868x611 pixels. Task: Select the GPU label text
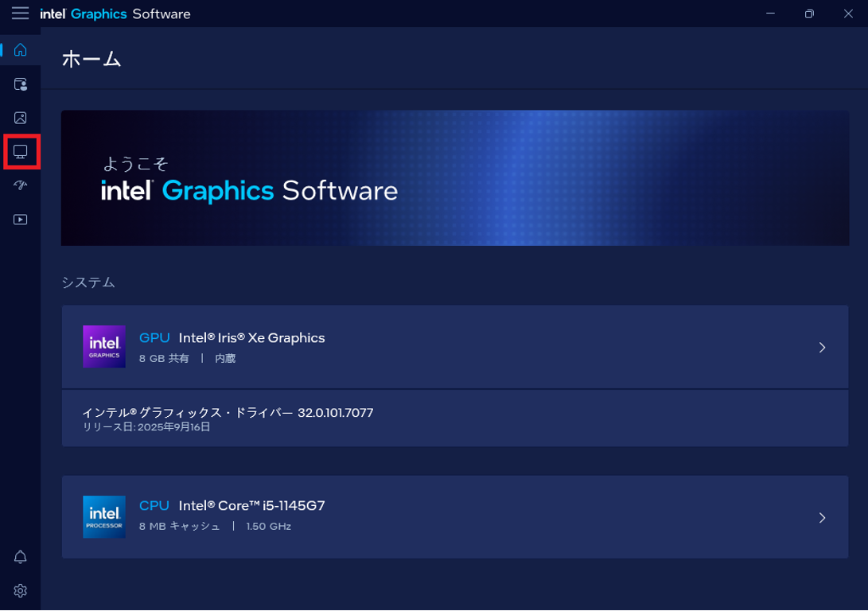(154, 337)
